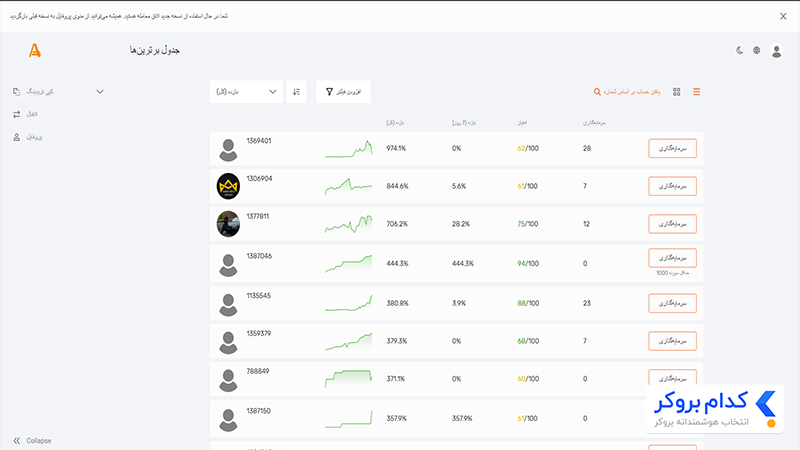This screenshot has height=450, width=800.
Task: View the performance chart of account 1387046
Action: click(348, 263)
